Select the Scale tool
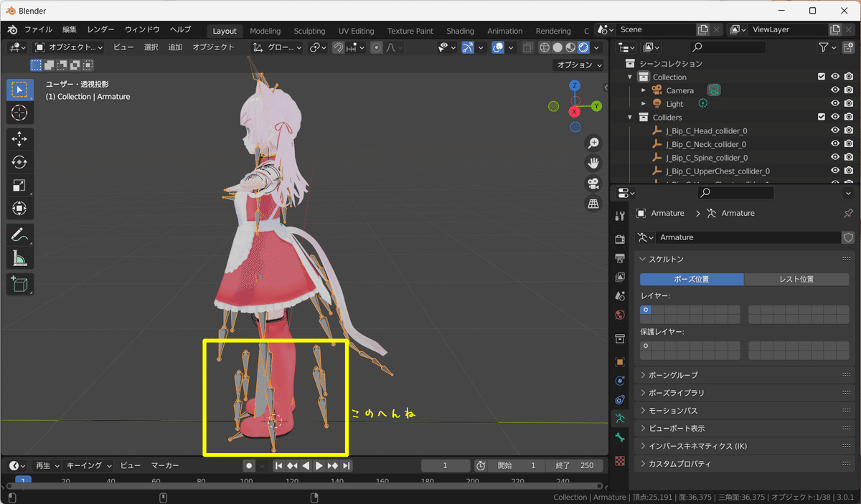The width and height of the screenshot is (861, 504). click(19, 186)
